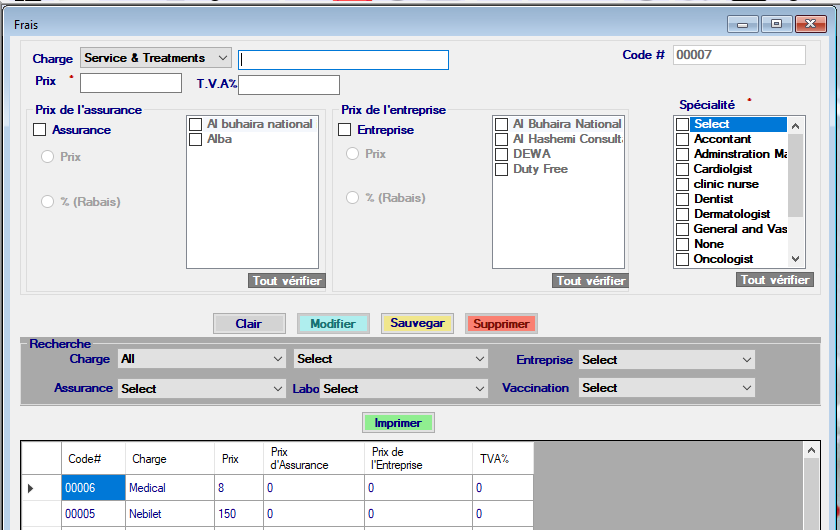The height and width of the screenshot is (530, 840).
Task: Save with the Sauvegar button
Action: pyautogui.click(x=417, y=324)
